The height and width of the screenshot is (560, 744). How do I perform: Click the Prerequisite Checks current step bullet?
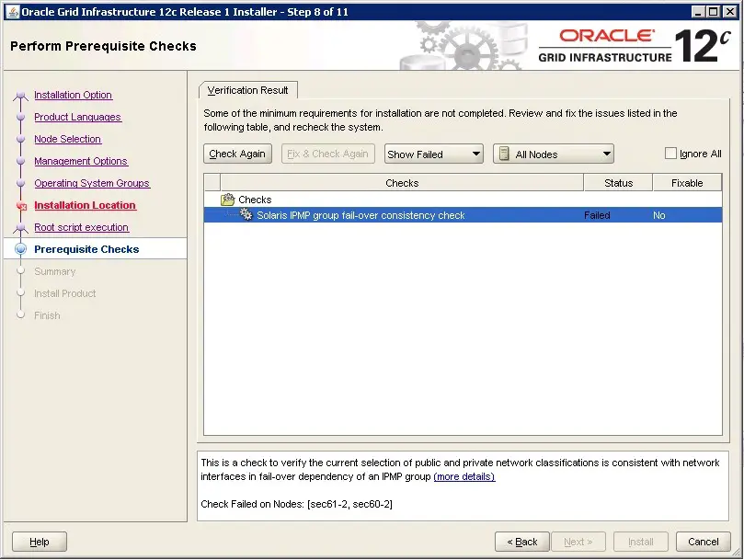pos(21,249)
